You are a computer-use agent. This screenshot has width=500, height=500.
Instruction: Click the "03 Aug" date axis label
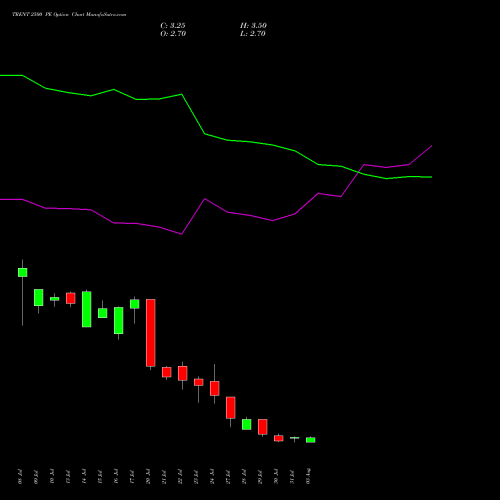[308, 476]
